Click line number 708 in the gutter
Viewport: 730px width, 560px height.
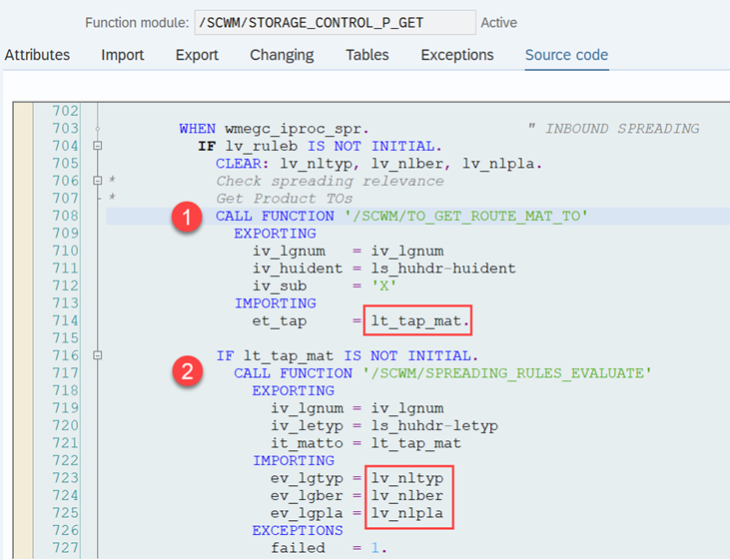point(65,216)
